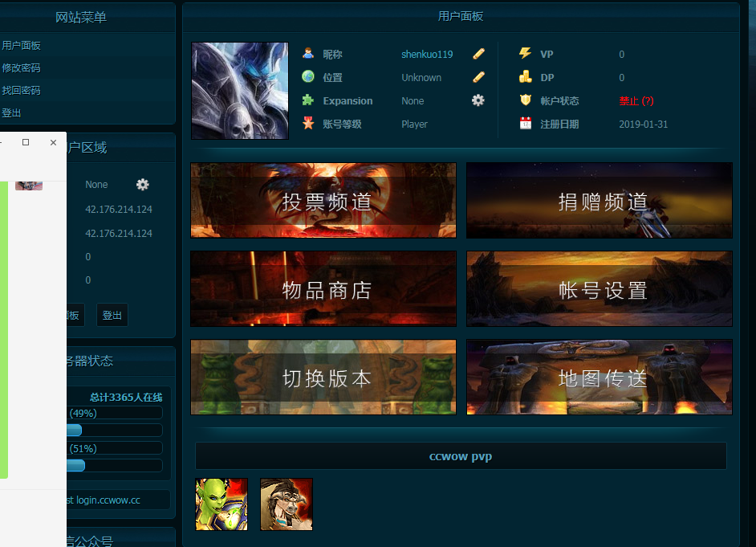
Task: Click the VP lightning bolt icon
Action: [526, 54]
